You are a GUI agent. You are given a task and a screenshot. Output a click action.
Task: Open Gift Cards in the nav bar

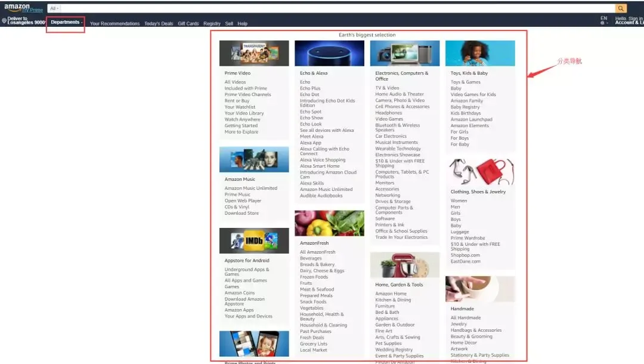coord(188,24)
